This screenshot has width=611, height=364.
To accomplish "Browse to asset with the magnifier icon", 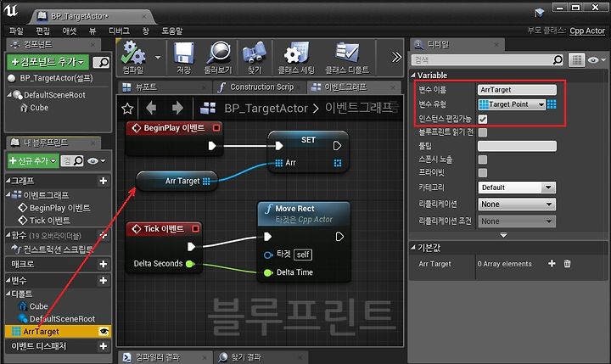I will coord(218,58).
